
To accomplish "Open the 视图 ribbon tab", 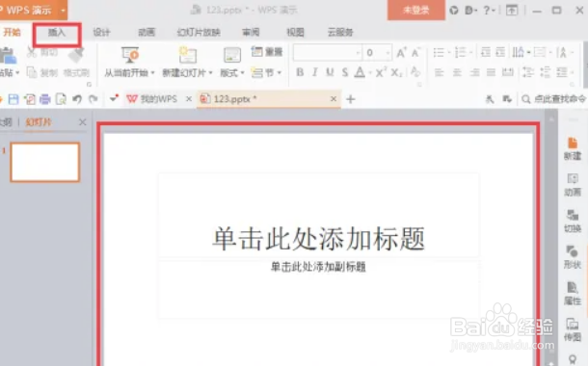I will tap(296, 33).
